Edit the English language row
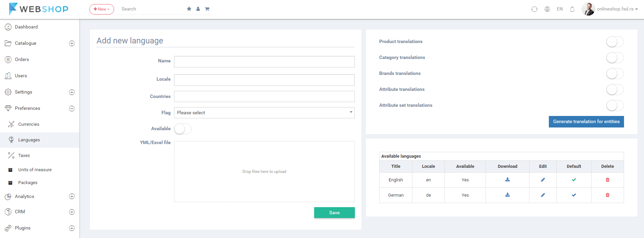The image size is (644, 238). point(543,180)
